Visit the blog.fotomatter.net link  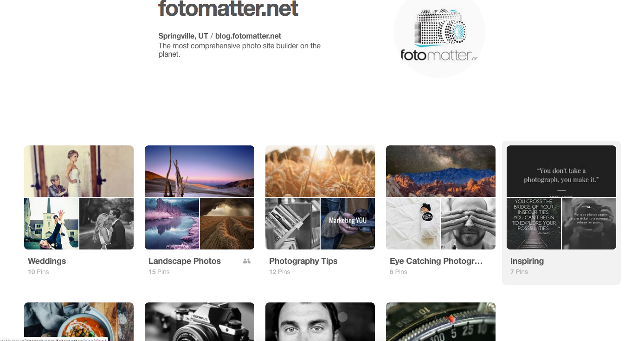coord(248,36)
